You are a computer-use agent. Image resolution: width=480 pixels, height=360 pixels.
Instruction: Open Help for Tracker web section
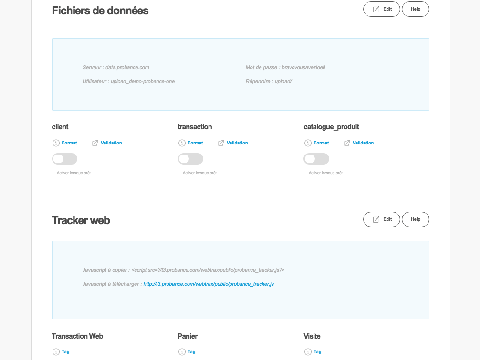[415, 219]
